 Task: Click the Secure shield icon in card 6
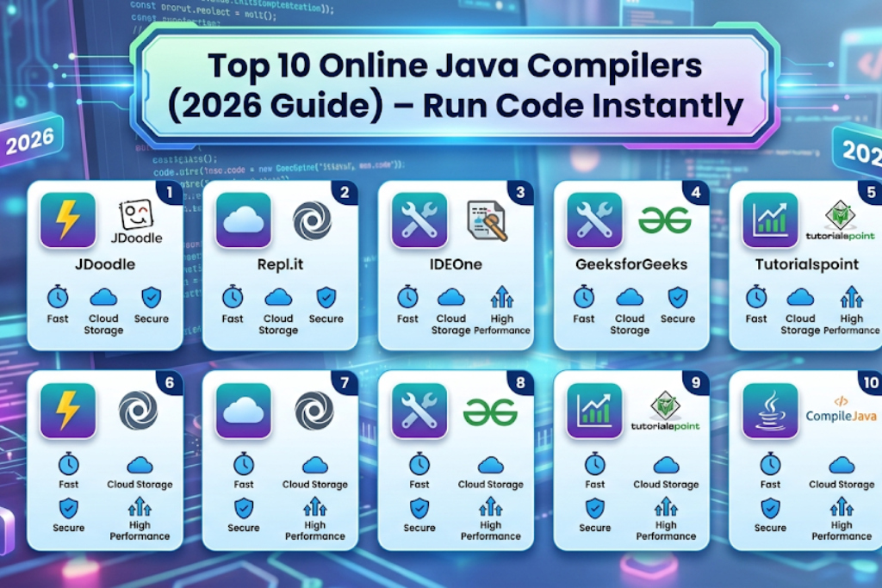(69, 509)
